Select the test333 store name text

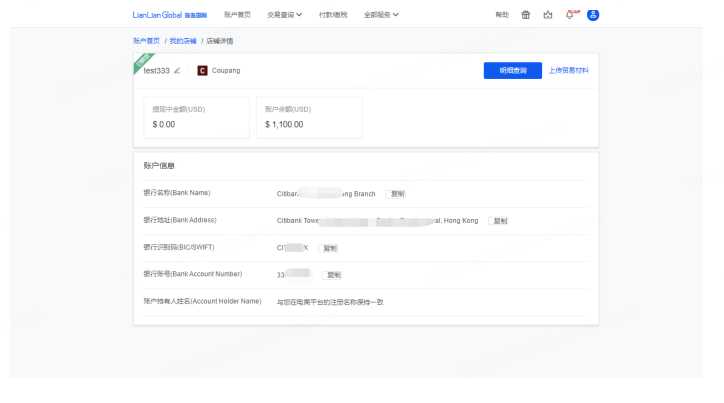coord(157,71)
